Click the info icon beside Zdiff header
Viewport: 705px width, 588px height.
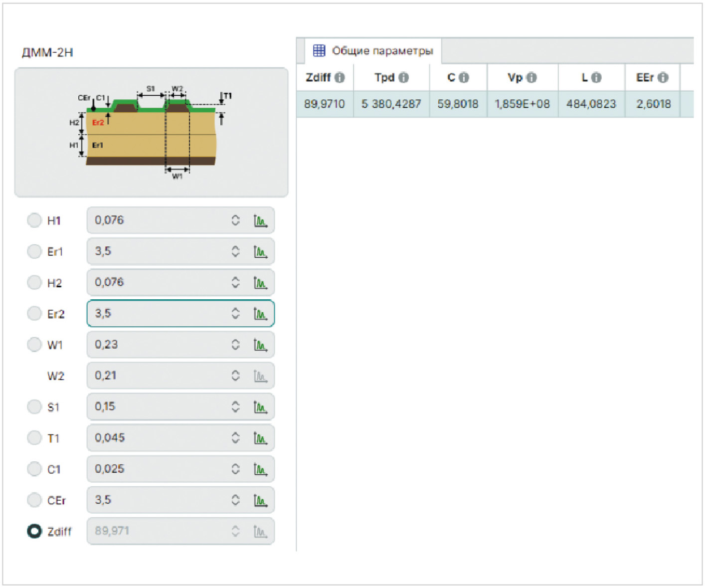coord(340,78)
